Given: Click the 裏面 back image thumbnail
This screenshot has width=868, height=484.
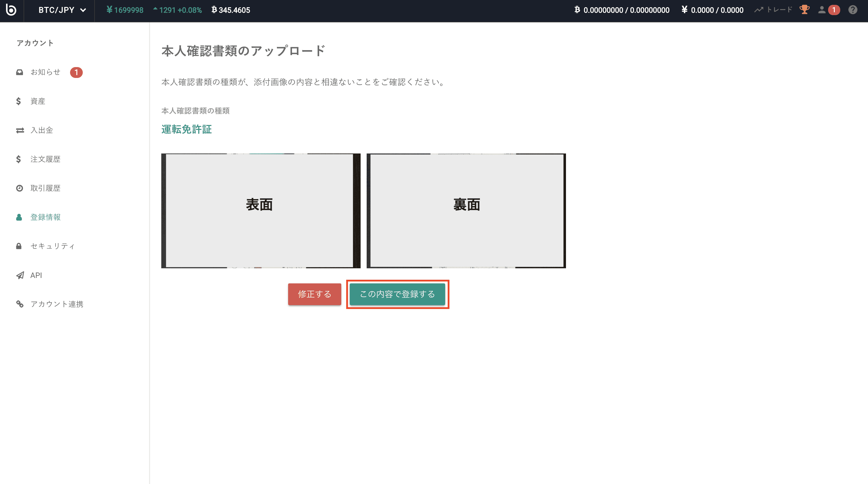Looking at the screenshot, I should tap(466, 211).
